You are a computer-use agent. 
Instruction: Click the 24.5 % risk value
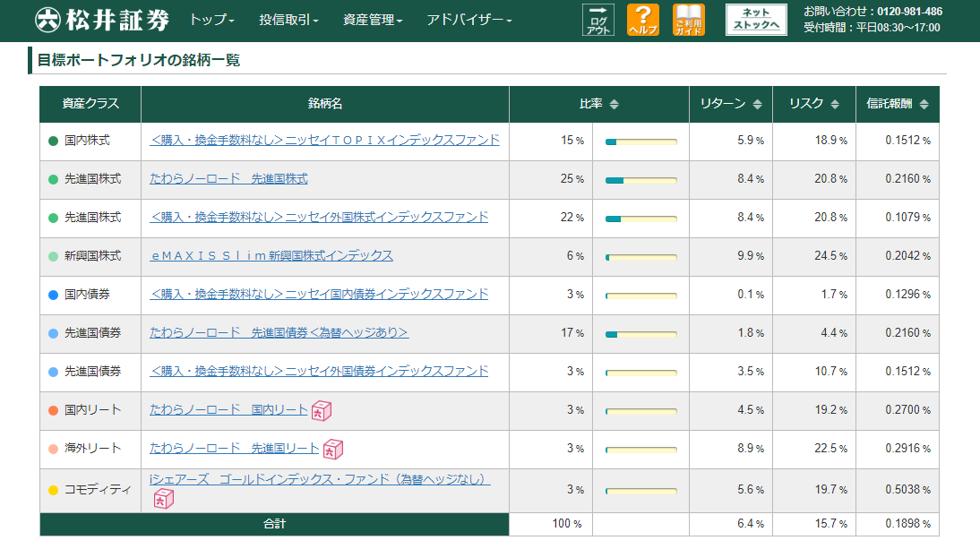point(830,256)
